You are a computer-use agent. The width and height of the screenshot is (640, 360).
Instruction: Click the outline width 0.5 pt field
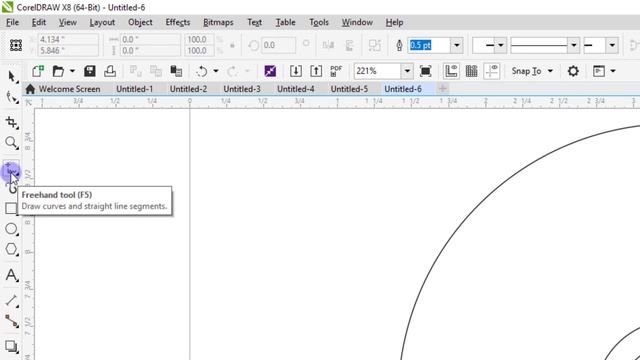coord(429,45)
